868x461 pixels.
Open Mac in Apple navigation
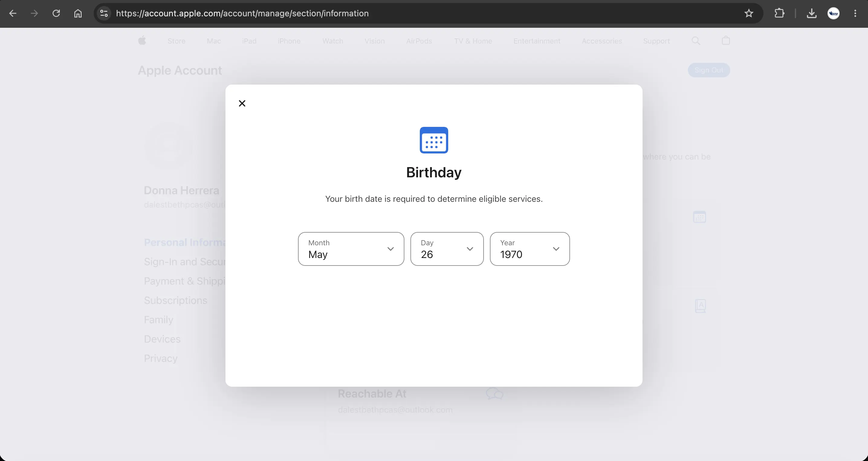pos(214,41)
